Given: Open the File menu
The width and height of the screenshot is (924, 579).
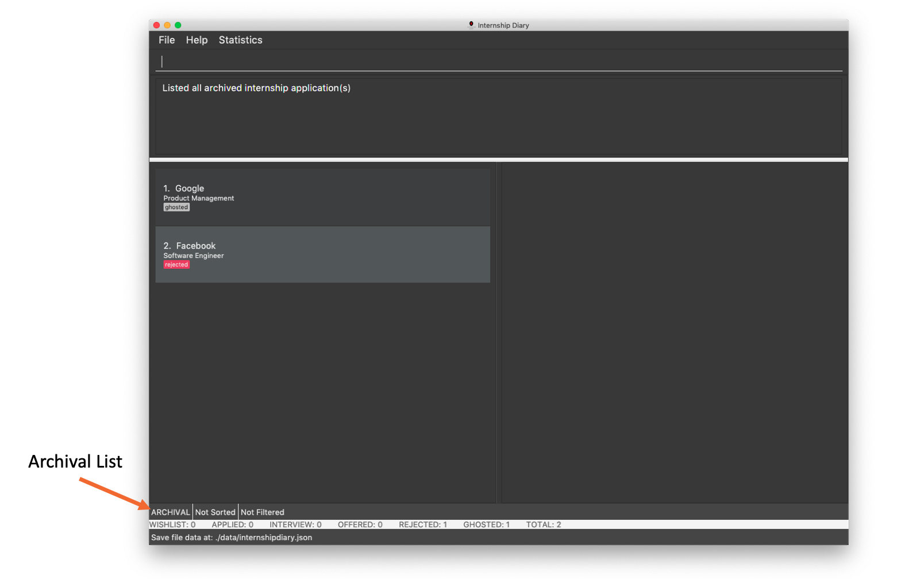Looking at the screenshot, I should click(167, 40).
